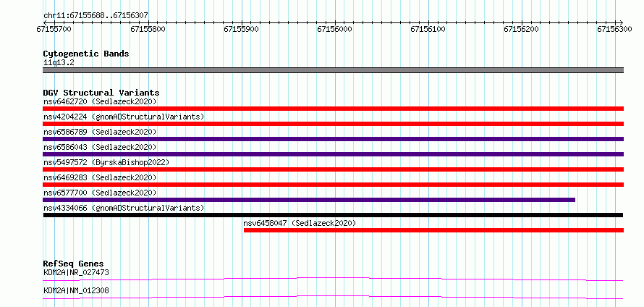Click the 67155800 ruler tick label
This screenshot has height=307, width=644.
coord(147,29)
